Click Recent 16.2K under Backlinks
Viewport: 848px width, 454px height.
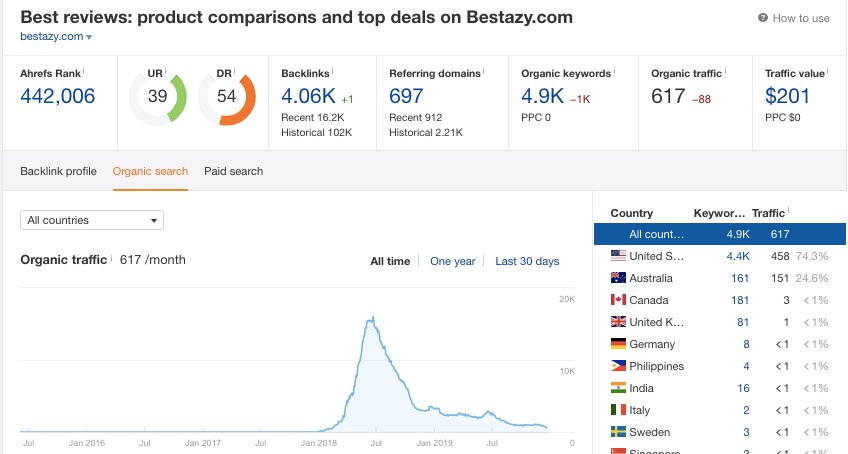(x=313, y=117)
